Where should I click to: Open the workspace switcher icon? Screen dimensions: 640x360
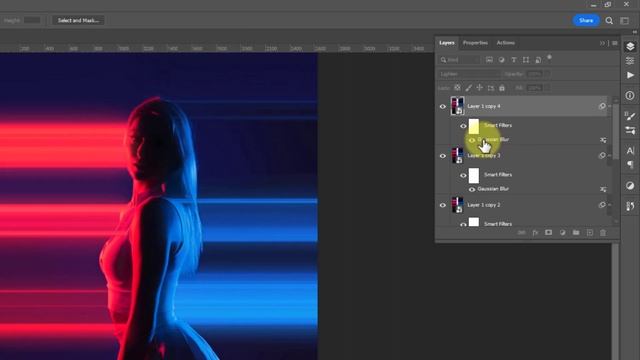[x=624, y=20]
